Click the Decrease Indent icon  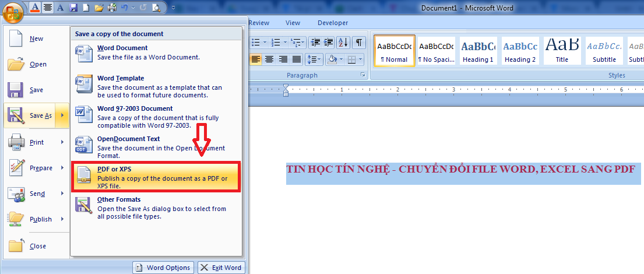pyautogui.click(x=315, y=42)
